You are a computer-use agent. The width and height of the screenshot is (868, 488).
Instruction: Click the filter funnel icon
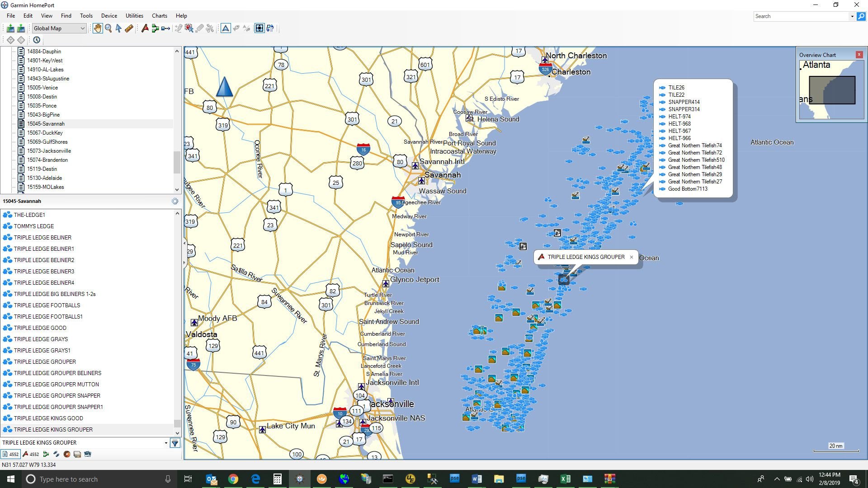[x=175, y=443]
